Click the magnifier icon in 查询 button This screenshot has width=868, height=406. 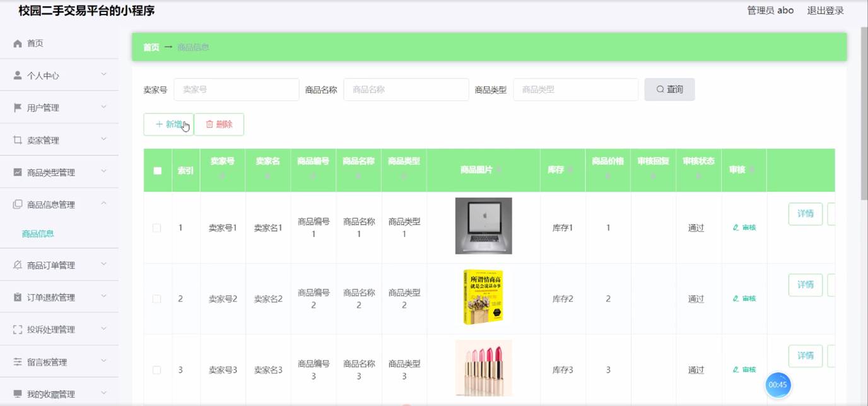point(660,90)
